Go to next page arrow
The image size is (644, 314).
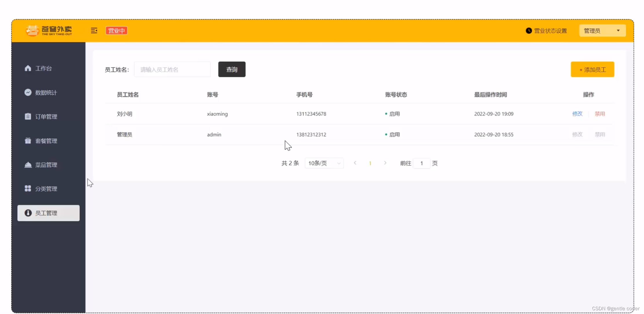pos(385,163)
